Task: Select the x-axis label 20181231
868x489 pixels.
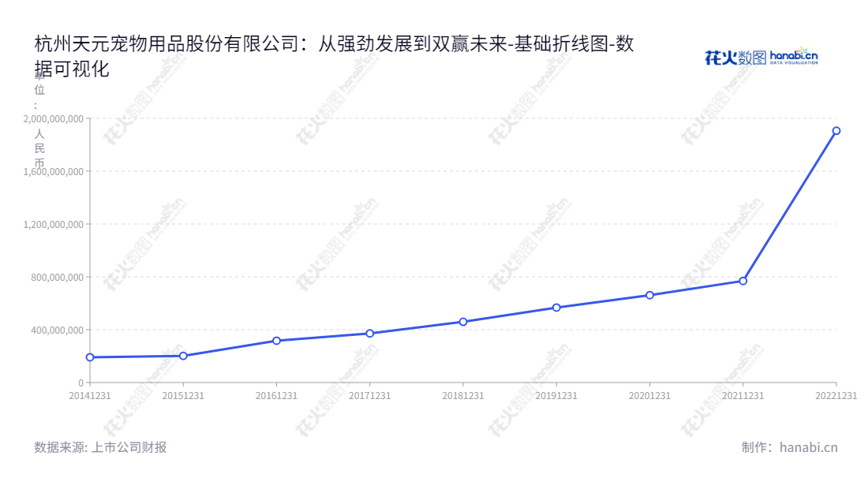Action: tap(462, 396)
